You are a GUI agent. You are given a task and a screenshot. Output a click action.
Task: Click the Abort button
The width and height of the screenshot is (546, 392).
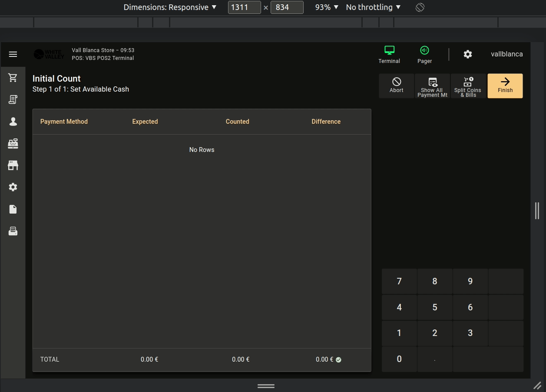(396, 86)
